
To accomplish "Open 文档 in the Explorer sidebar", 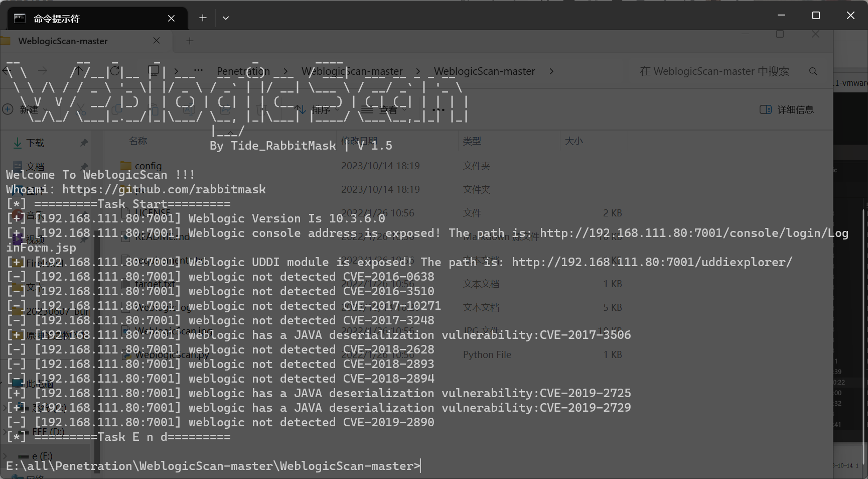I will (35, 166).
